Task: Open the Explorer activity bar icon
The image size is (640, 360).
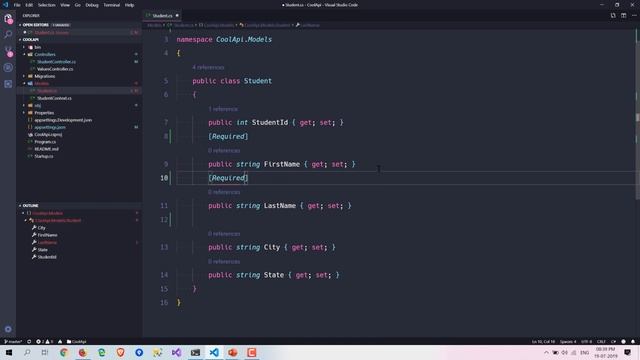Action: tap(8, 19)
